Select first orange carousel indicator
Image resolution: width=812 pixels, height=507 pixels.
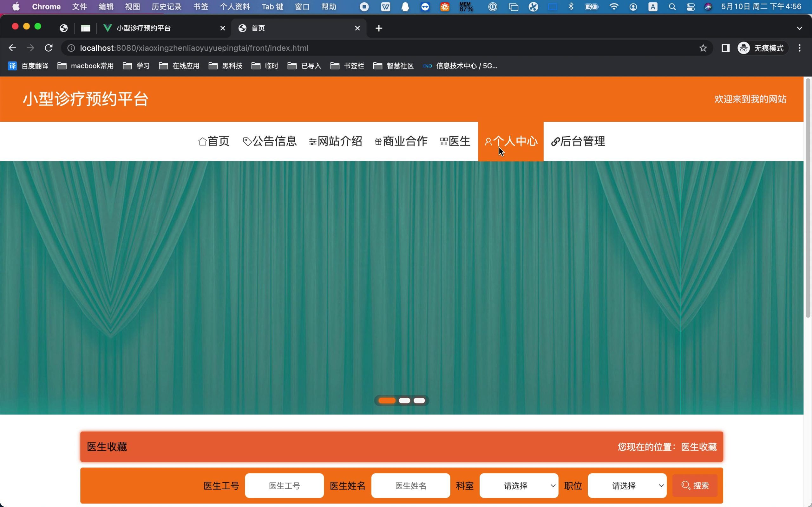pyautogui.click(x=387, y=400)
